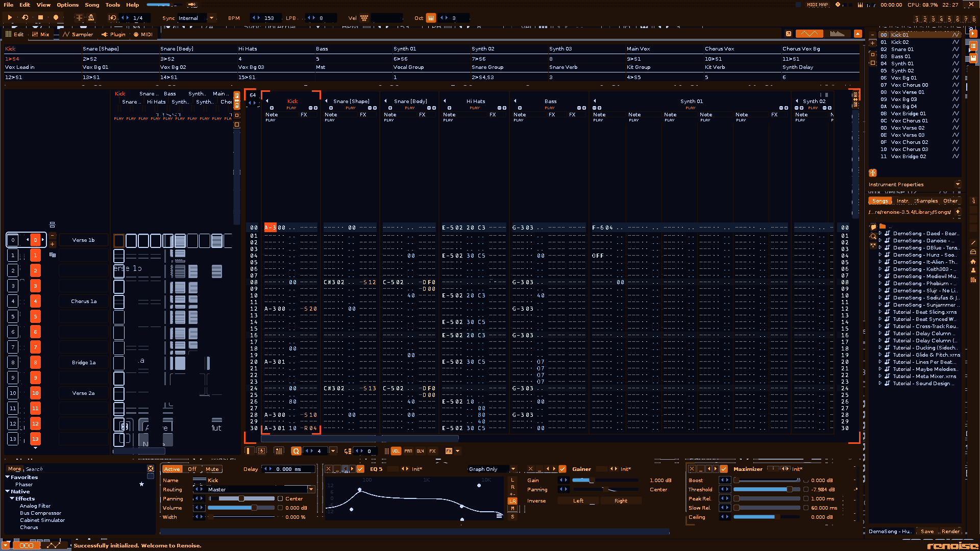Open the Instr. tab in disk browser

903,201
